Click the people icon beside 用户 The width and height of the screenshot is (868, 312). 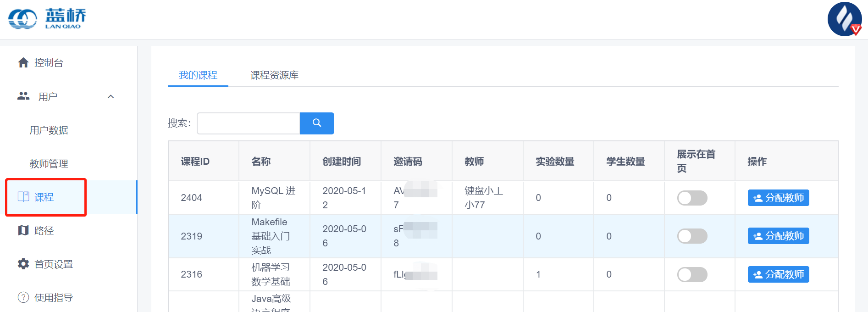pyautogui.click(x=23, y=96)
